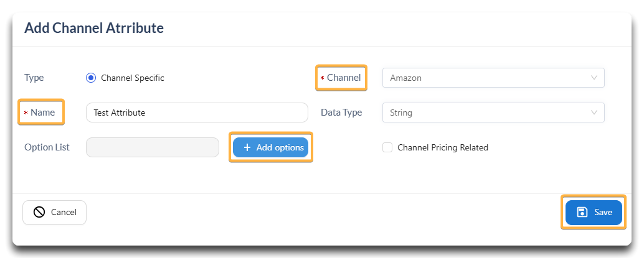This screenshot has height=258, width=644.
Task: Click the greyed-out Option List field
Action: (153, 147)
